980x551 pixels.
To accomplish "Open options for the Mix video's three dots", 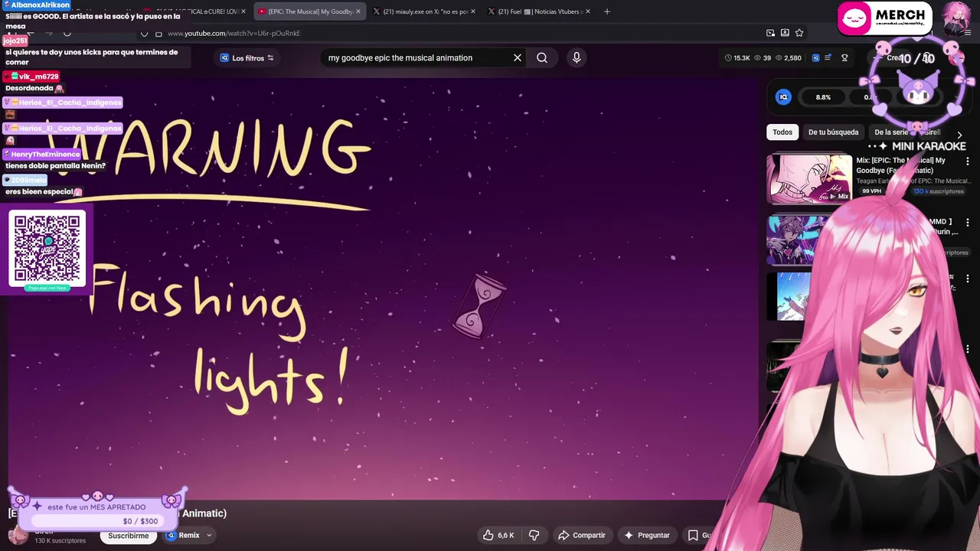I will point(968,161).
